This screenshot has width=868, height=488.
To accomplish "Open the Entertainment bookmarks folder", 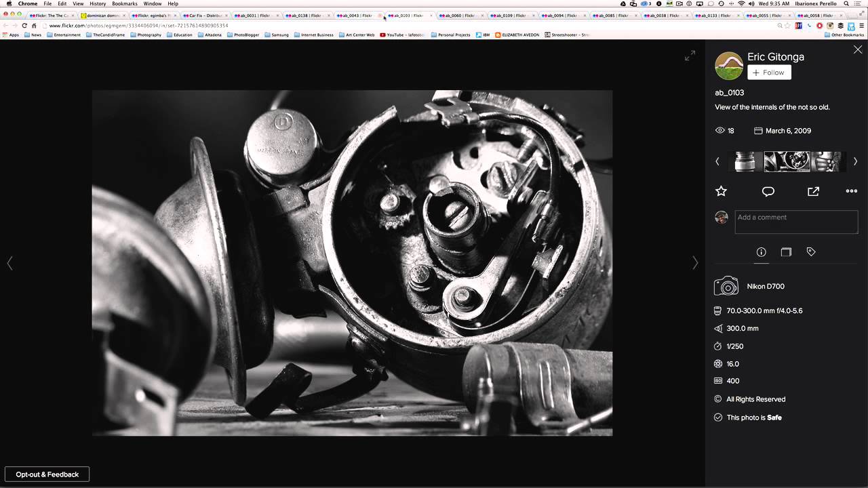I will 64,35.
